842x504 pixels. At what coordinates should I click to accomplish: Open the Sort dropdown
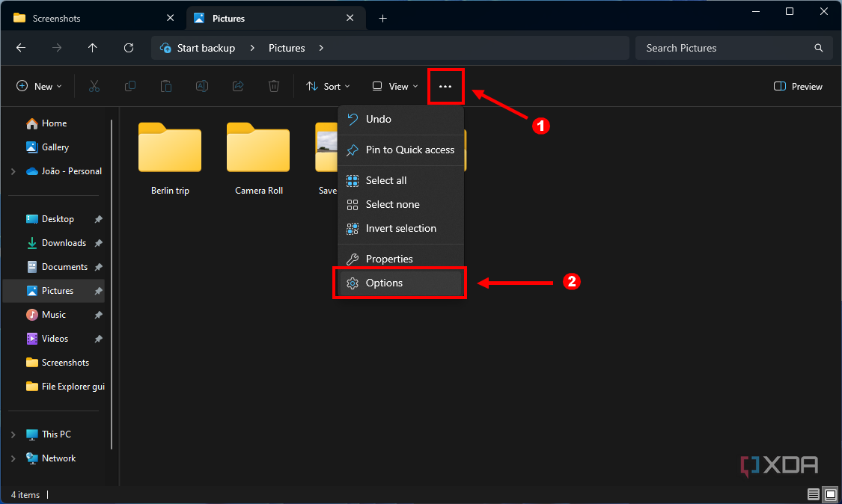pos(327,86)
